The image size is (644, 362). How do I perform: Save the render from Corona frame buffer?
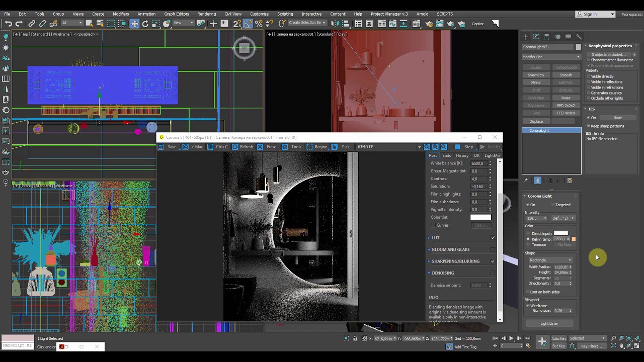[168, 147]
